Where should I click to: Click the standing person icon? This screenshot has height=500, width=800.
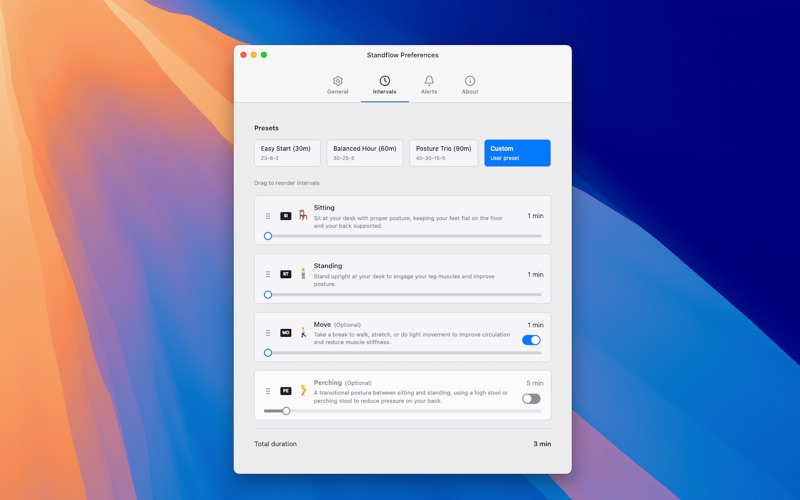[303, 273]
